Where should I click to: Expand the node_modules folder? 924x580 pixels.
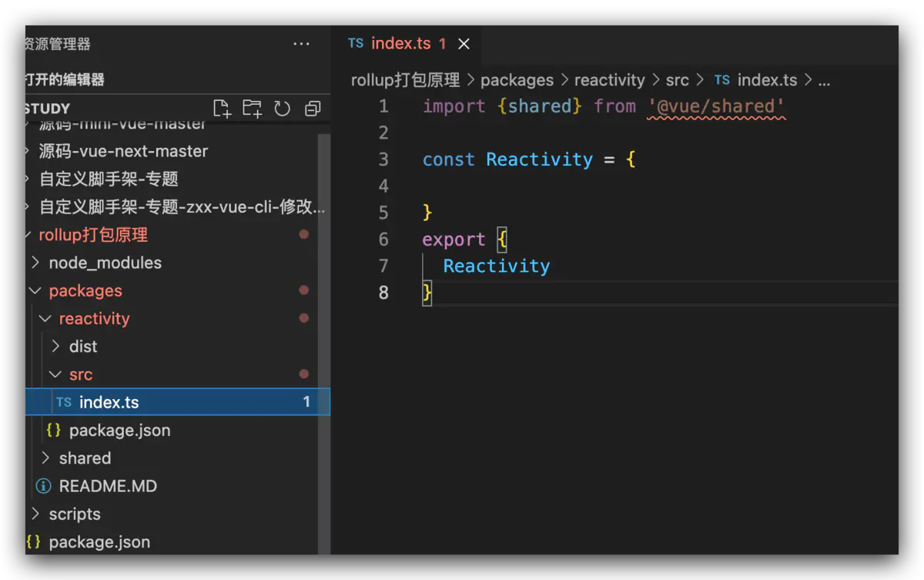[35, 263]
